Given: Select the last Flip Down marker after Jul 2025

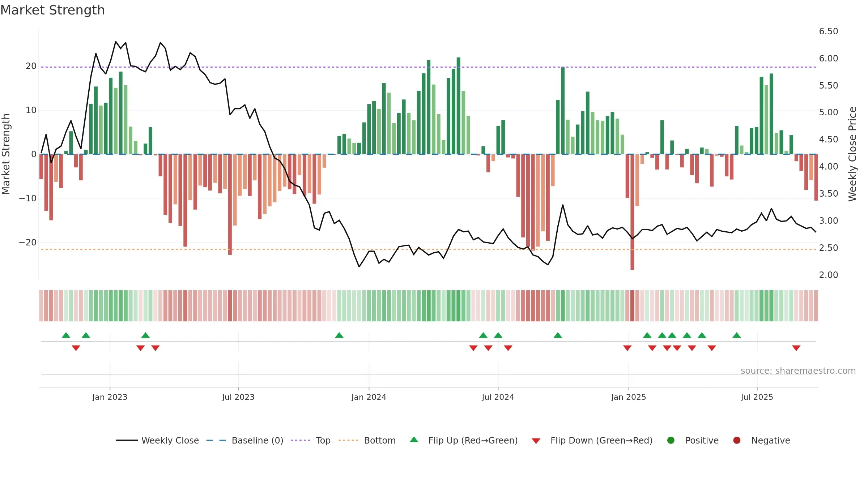Looking at the screenshot, I should 796,348.
